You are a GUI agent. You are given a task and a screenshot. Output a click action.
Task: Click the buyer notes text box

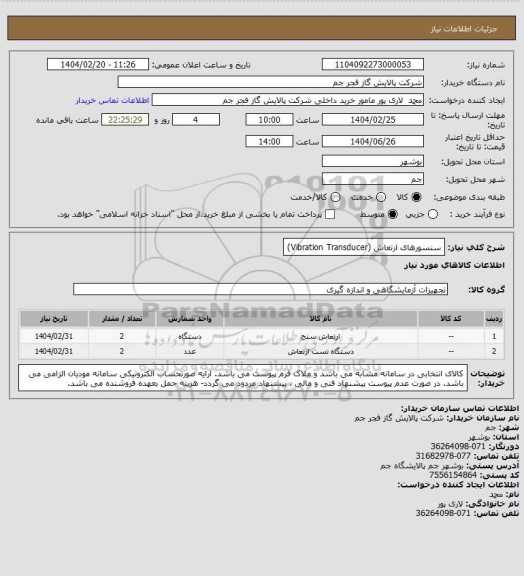pyautogui.click(x=243, y=378)
